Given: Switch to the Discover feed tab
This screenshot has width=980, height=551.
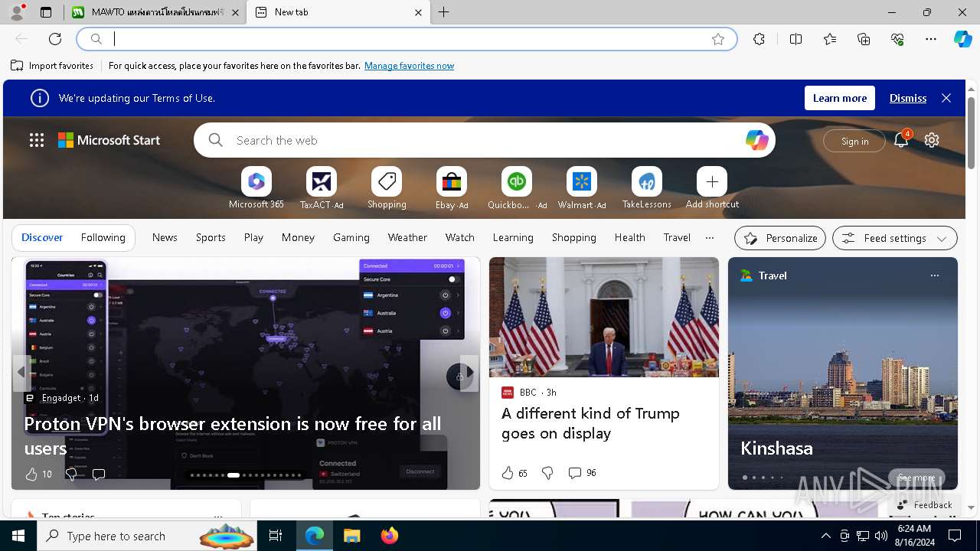Looking at the screenshot, I should (42, 237).
